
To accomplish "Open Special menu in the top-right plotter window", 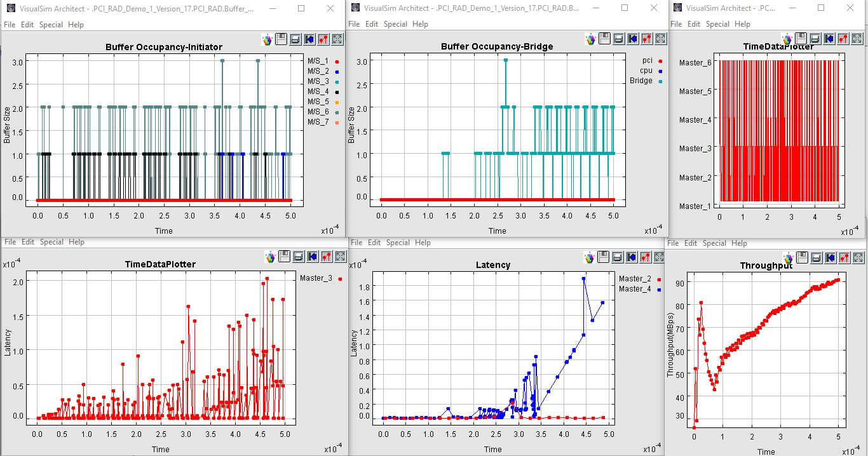I will click(717, 24).
